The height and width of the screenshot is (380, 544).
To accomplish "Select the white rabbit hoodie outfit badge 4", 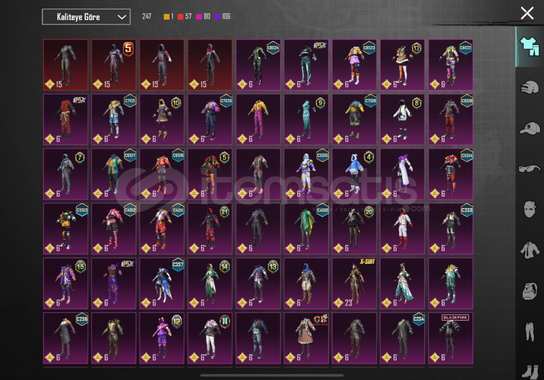I will [x=354, y=174].
